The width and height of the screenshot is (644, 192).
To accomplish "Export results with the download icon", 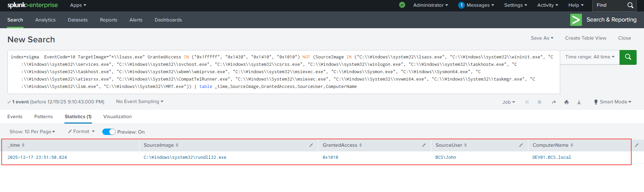I will (x=579, y=102).
